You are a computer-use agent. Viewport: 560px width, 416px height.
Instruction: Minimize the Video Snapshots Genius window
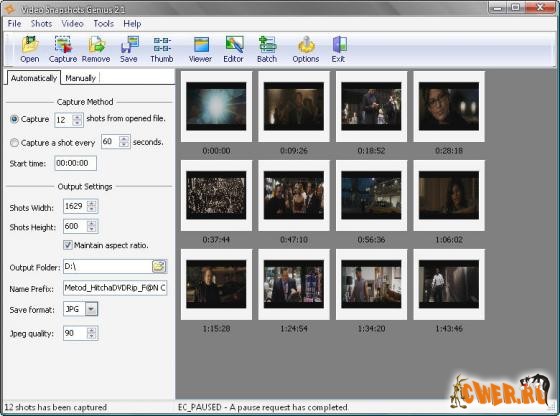coord(498,7)
